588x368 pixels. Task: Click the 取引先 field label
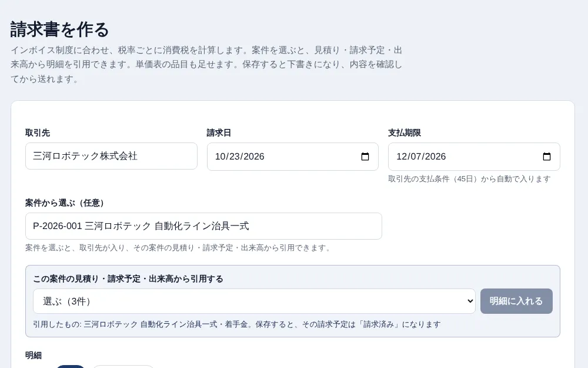click(x=38, y=133)
